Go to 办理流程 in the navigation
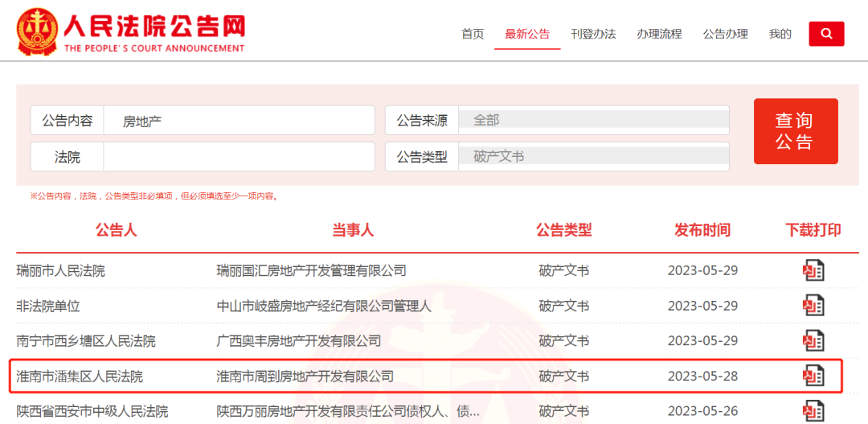Screen dimensions: 868x424 point(659,34)
